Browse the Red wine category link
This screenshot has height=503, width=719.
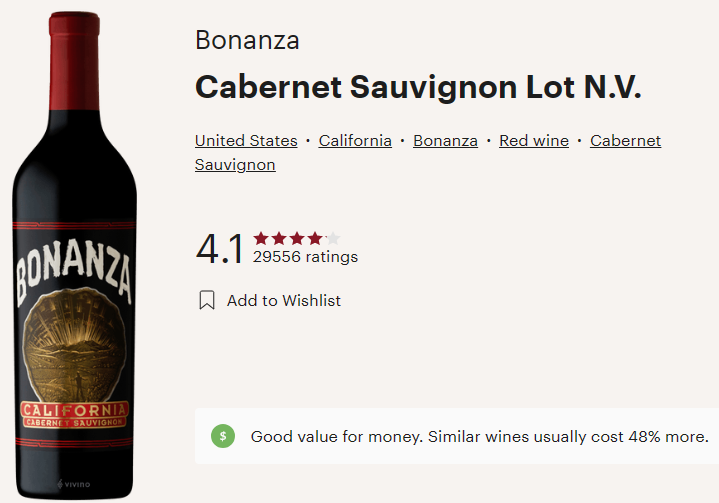tap(534, 141)
